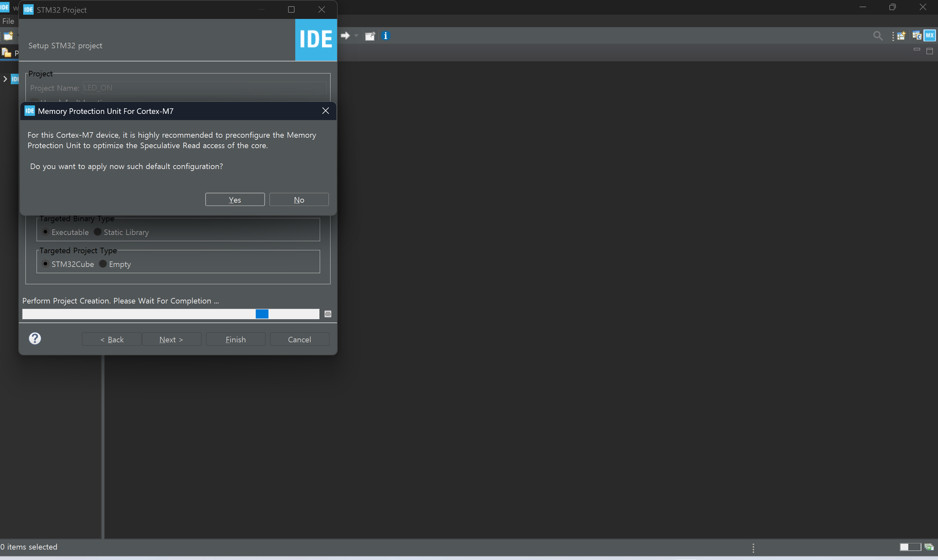Open the Information Center toolbar icon
This screenshot has height=560, width=938.
(x=385, y=36)
